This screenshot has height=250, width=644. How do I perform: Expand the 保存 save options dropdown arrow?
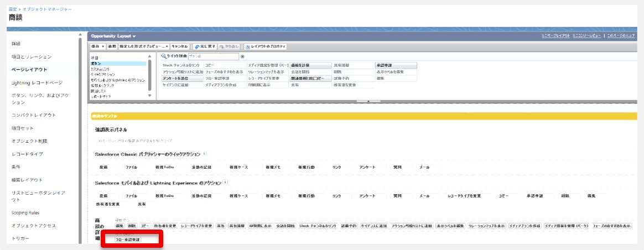103,46
